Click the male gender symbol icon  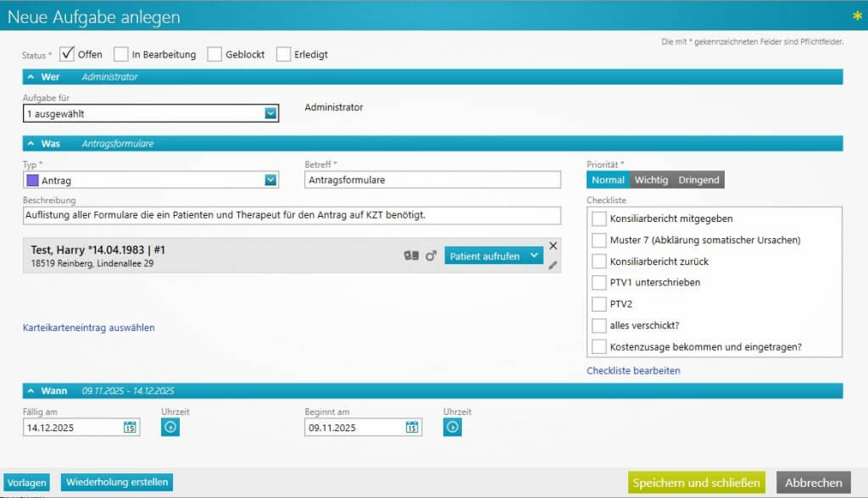pyautogui.click(x=431, y=256)
